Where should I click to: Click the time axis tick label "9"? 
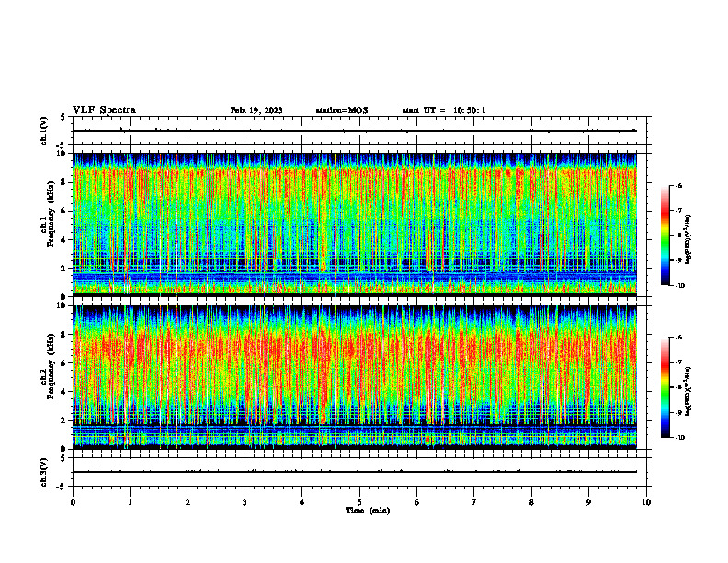588,502
